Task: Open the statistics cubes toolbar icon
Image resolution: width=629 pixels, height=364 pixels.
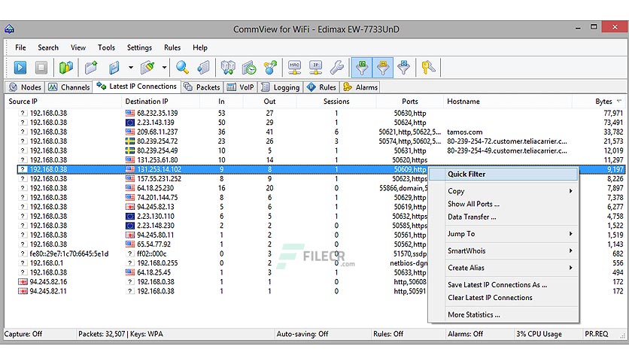Action: [x=228, y=68]
